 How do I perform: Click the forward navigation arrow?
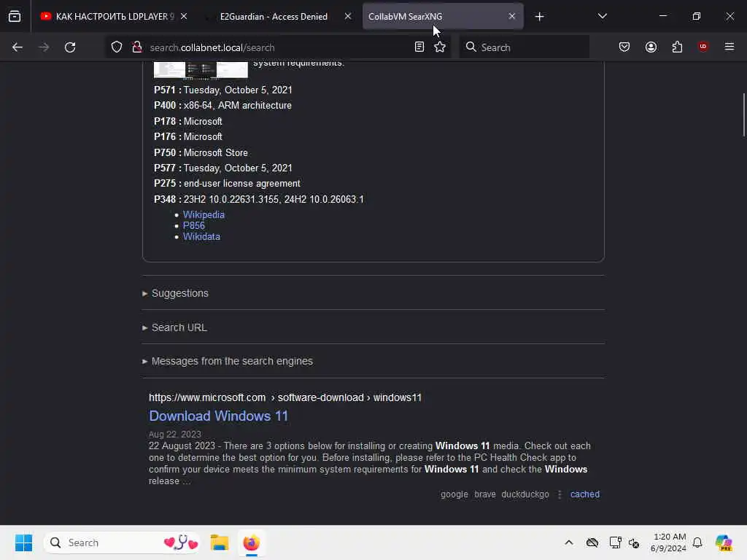[x=44, y=47]
